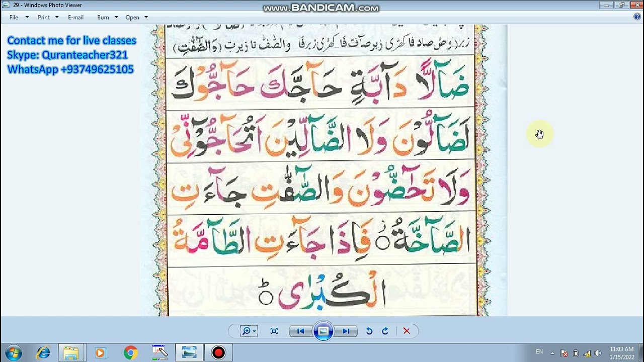Image resolution: width=644 pixels, height=362 pixels.
Task: Open the Action Center flag icon
Action: (565, 353)
